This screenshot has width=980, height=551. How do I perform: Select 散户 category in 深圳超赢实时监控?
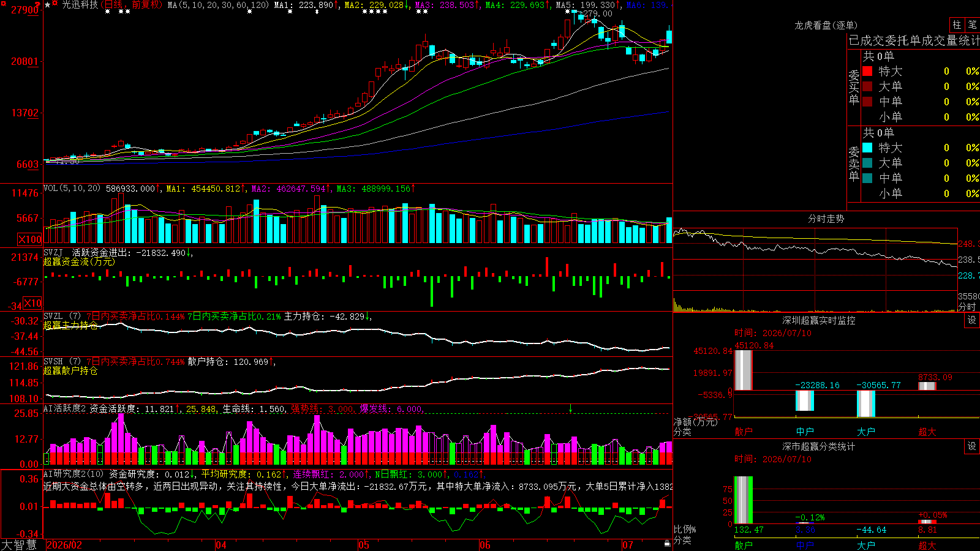pyautogui.click(x=744, y=432)
